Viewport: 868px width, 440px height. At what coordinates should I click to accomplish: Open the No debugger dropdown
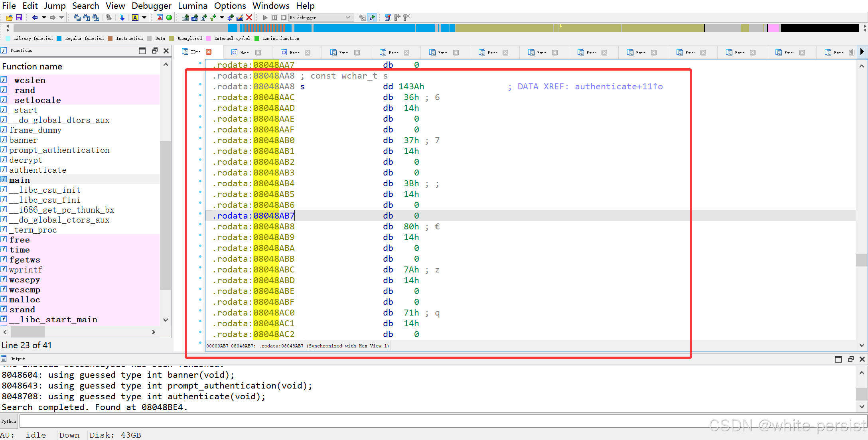pos(348,18)
